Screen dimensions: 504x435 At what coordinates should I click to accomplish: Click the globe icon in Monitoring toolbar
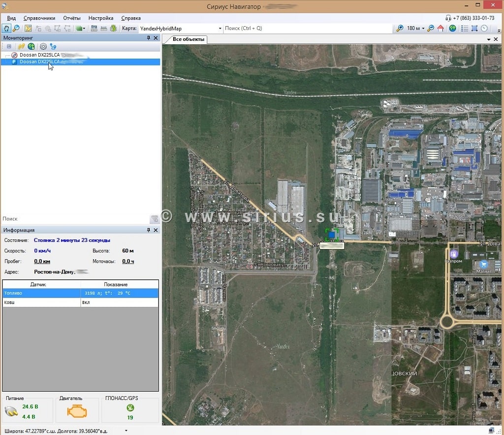point(31,46)
